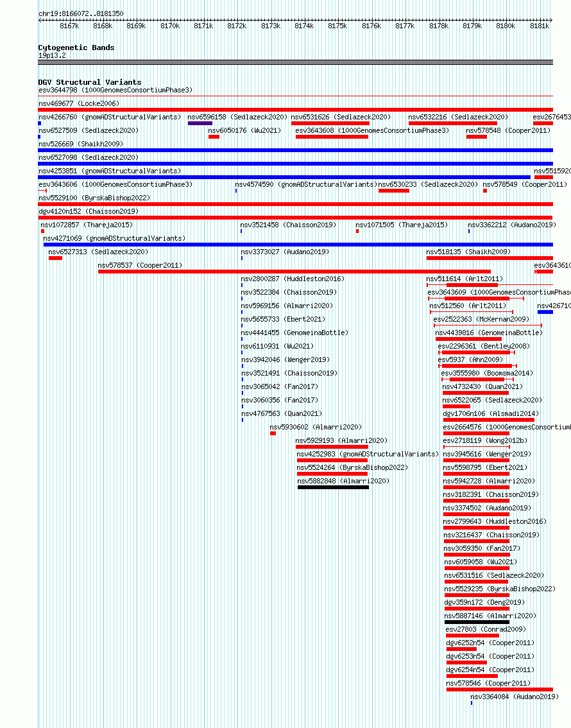Click nsv578537 (Cooper2011) label
This screenshot has height=728, width=571.
pos(140,265)
